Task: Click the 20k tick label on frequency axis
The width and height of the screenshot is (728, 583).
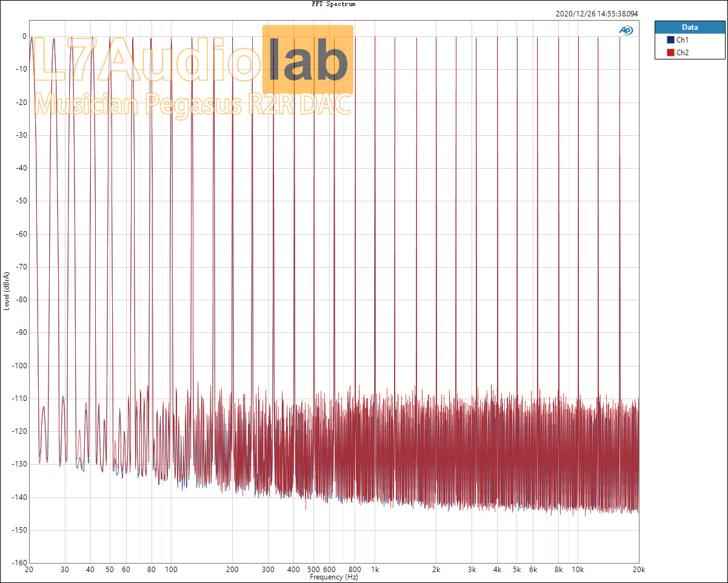Action: (x=639, y=570)
